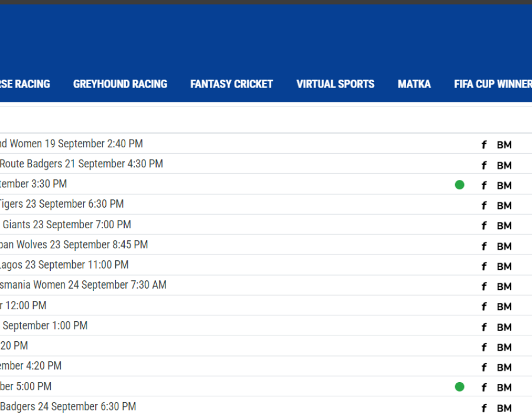This screenshot has width=532, height=414.
Task: Click the 'f' icon in the 4:20 PM match row
Action: pyautogui.click(x=484, y=367)
